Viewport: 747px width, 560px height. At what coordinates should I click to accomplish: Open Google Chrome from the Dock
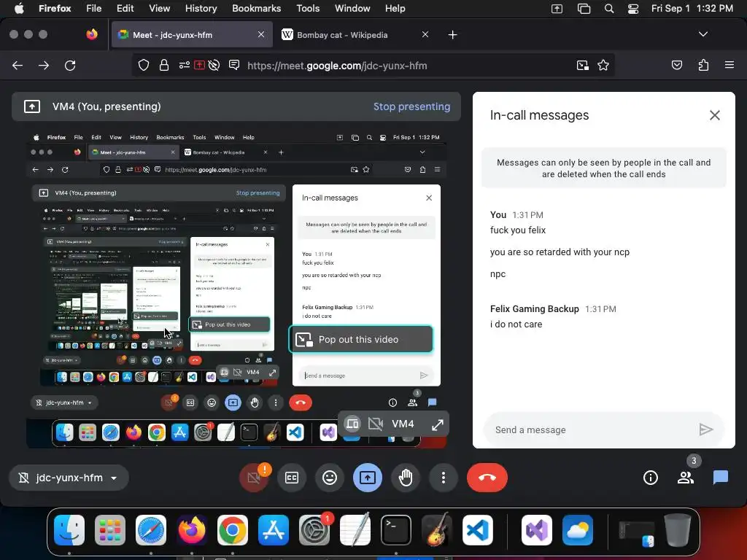233,529
